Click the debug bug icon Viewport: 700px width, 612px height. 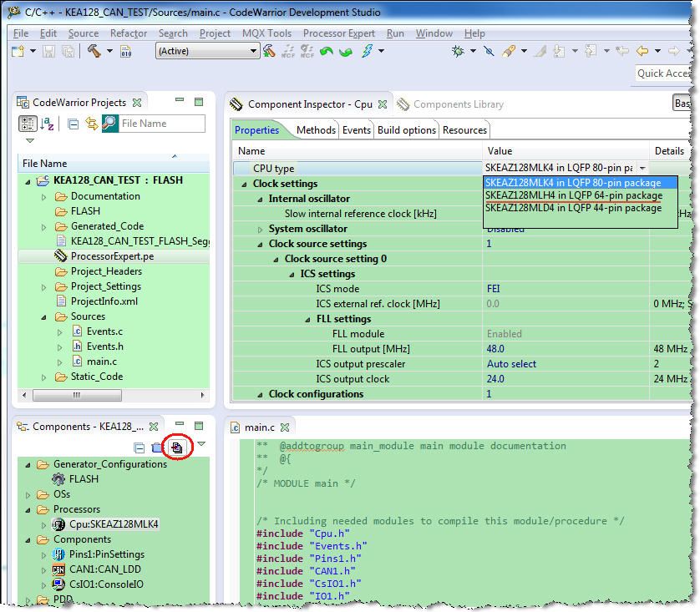point(458,51)
